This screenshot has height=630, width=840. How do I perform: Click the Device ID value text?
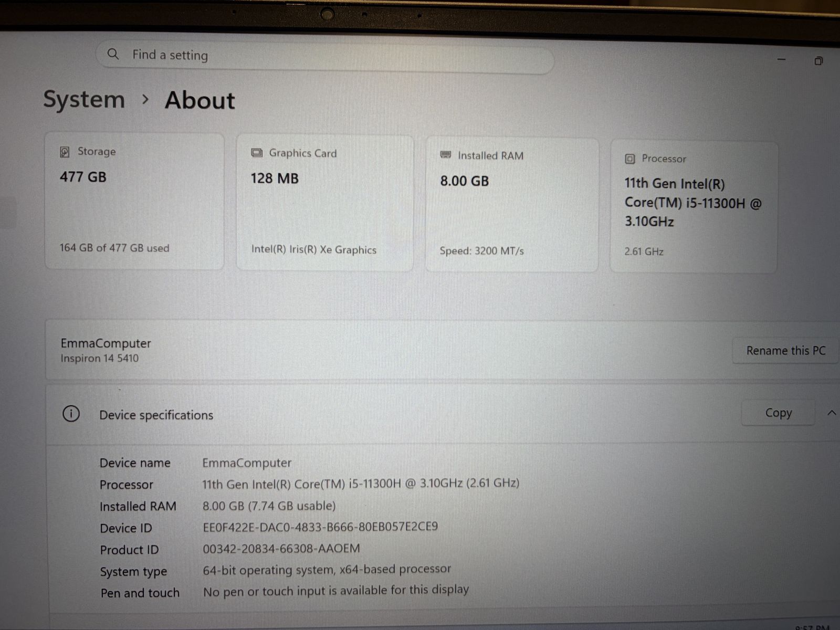click(320, 527)
